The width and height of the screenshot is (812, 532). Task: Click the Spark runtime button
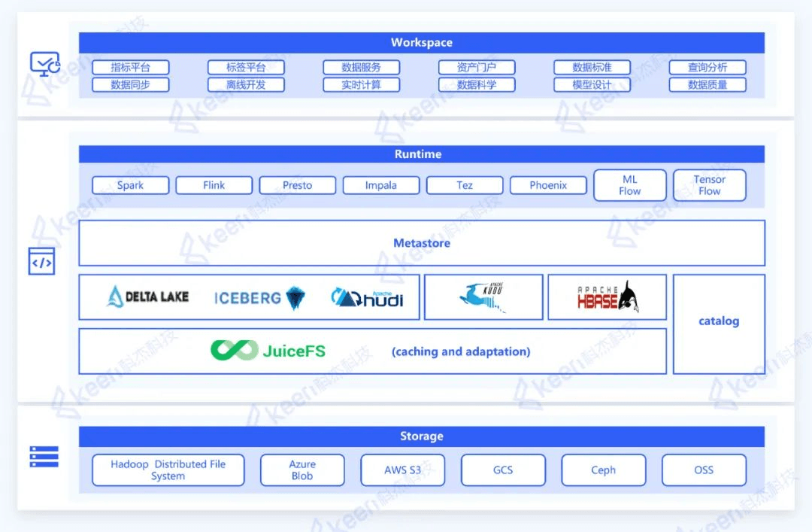tap(130, 185)
